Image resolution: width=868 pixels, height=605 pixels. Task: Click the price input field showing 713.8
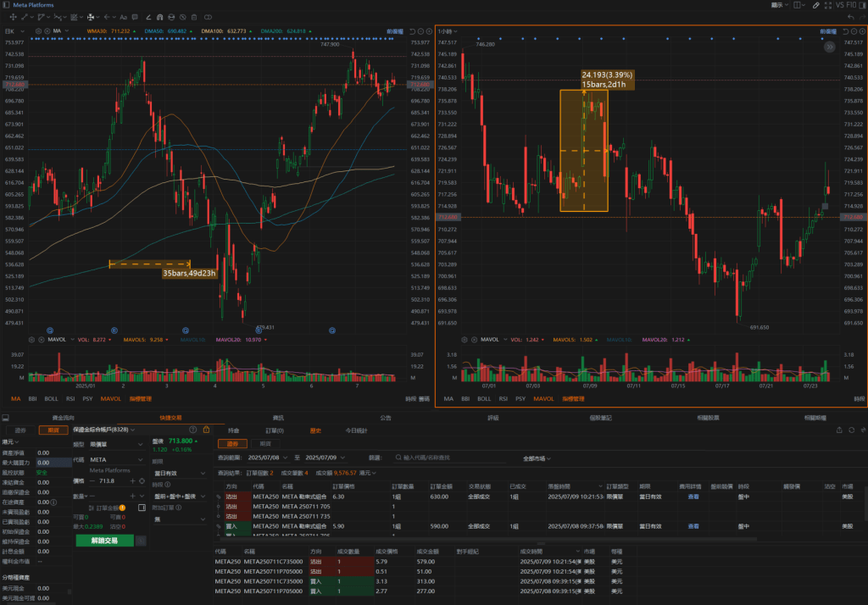coord(114,480)
